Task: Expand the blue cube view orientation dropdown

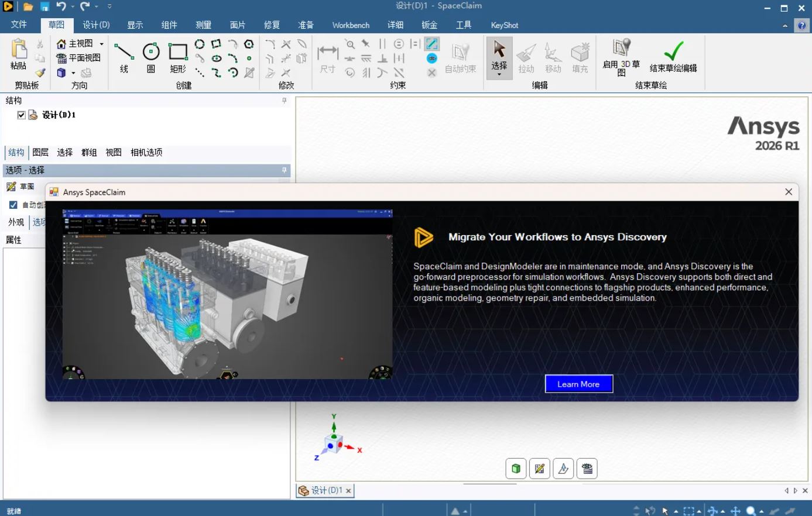Action: 73,73
